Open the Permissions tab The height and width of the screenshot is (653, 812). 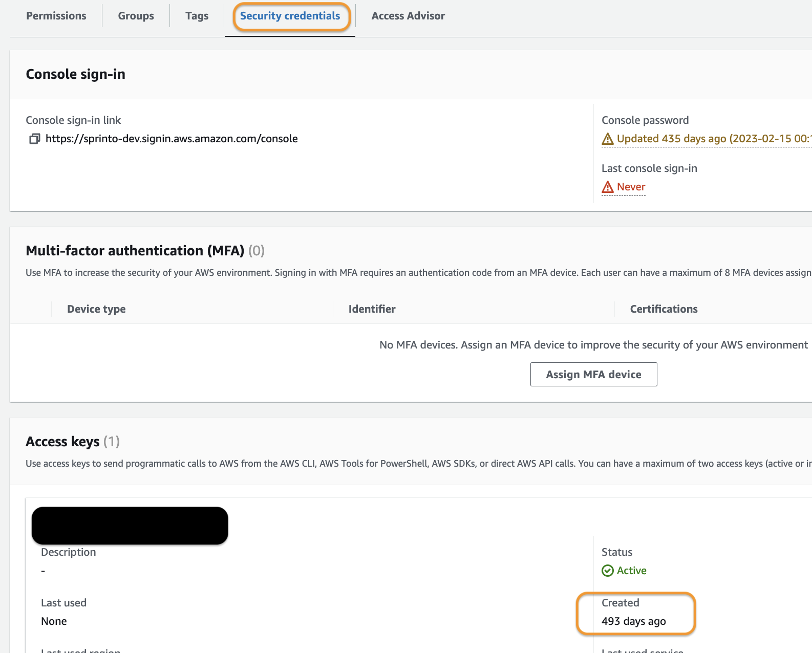coord(56,16)
